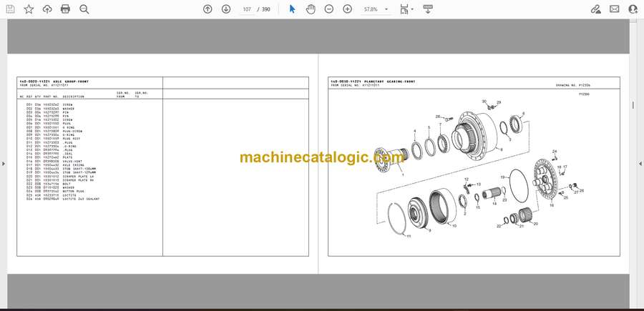This screenshot has width=644, height=311.
Task: Expand the left navigation pane arrow
Action: pos(3,164)
